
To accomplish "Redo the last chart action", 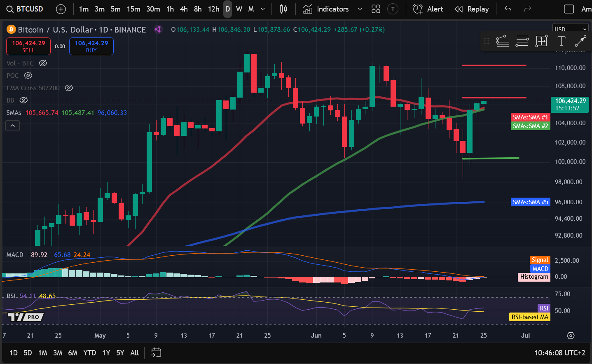I will tap(527, 9).
